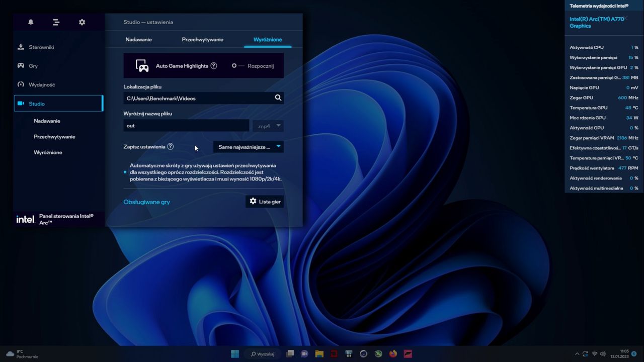The width and height of the screenshot is (644, 362).
Task: Click the Intel(R) Arc(TM) A770 Graphics title
Action: pyautogui.click(x=597, y=22)
